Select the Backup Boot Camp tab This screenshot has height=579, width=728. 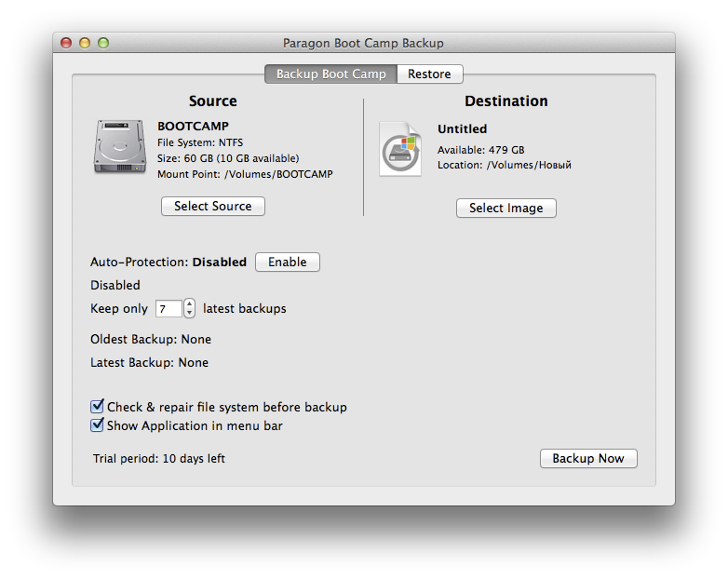330,74
